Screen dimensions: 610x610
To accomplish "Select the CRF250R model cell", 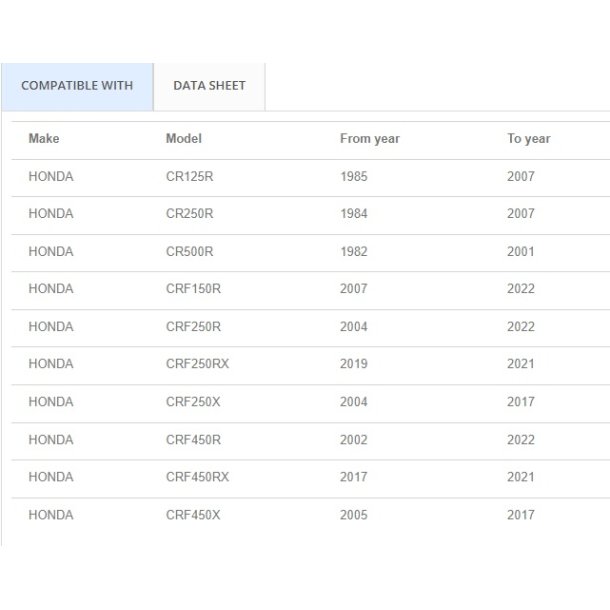I will (x=193, y=327).
